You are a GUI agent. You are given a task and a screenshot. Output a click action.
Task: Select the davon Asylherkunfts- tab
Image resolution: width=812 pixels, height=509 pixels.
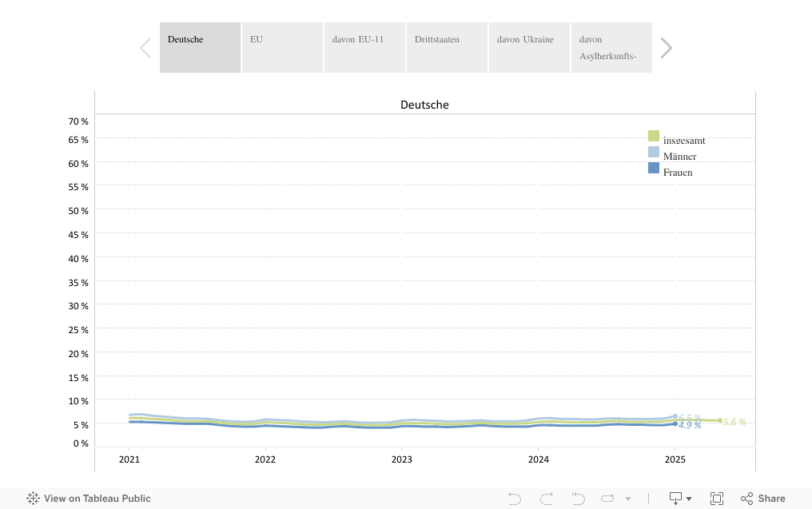(611, 47)
